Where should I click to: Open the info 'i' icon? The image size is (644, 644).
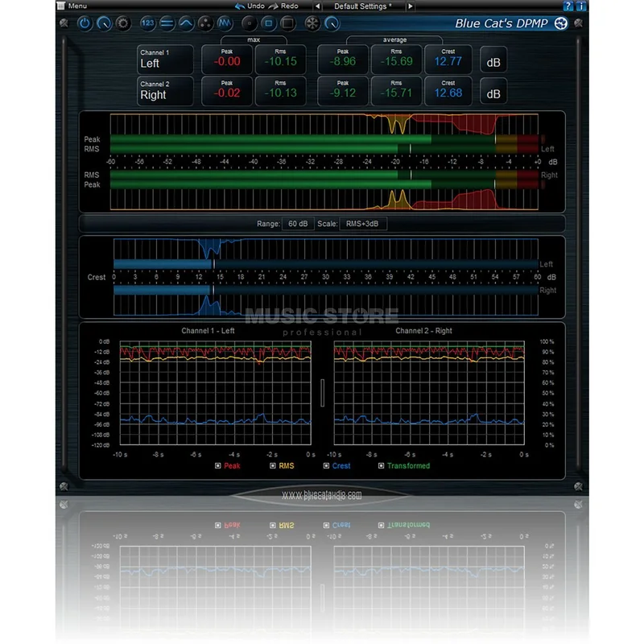[581, 6]
